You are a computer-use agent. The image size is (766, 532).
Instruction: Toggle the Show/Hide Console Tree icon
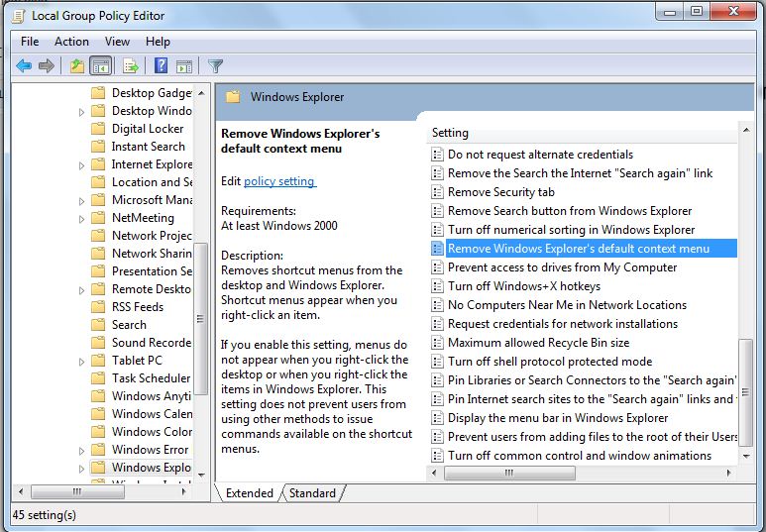pyautogui.click(x=101, y=65)
